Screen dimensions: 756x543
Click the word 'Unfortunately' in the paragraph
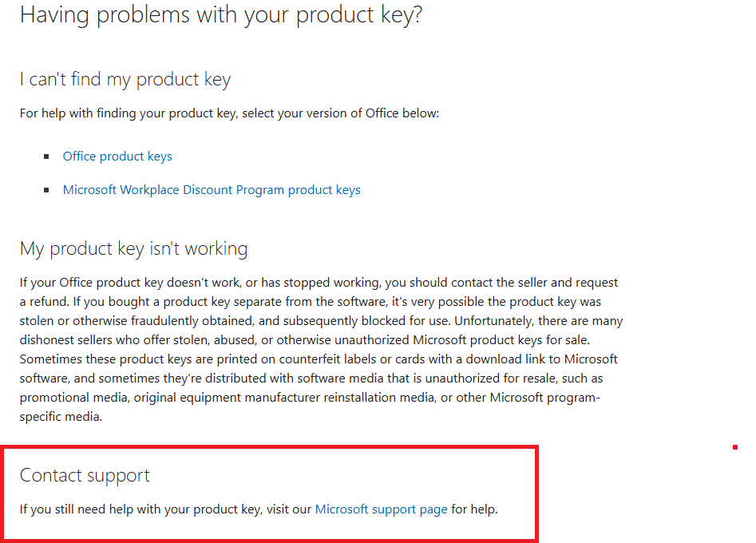pyautogui.click(x=493, y=321)
